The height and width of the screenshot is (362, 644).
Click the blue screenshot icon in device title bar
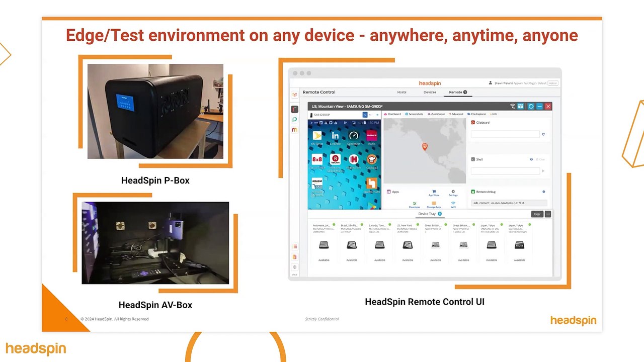521,107
